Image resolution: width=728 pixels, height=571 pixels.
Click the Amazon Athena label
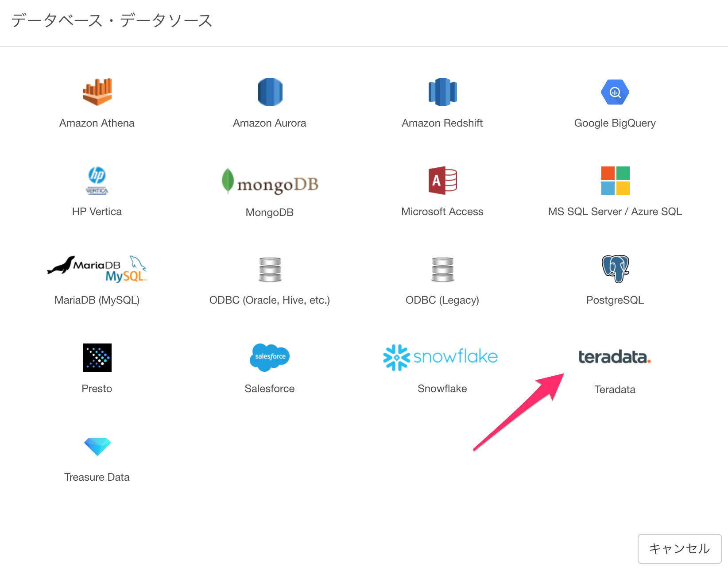click(x=97, y=123)
